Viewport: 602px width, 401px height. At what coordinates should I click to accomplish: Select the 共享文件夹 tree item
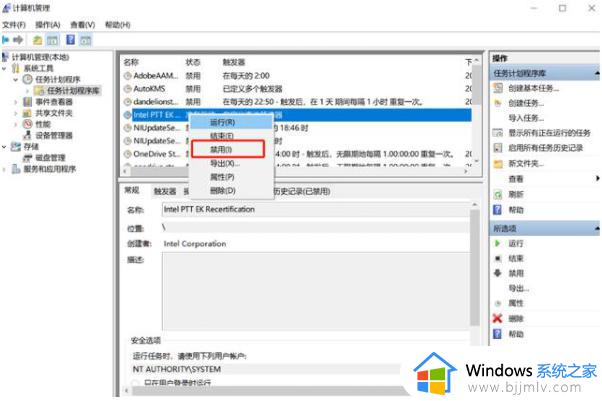tap(54, 113)
